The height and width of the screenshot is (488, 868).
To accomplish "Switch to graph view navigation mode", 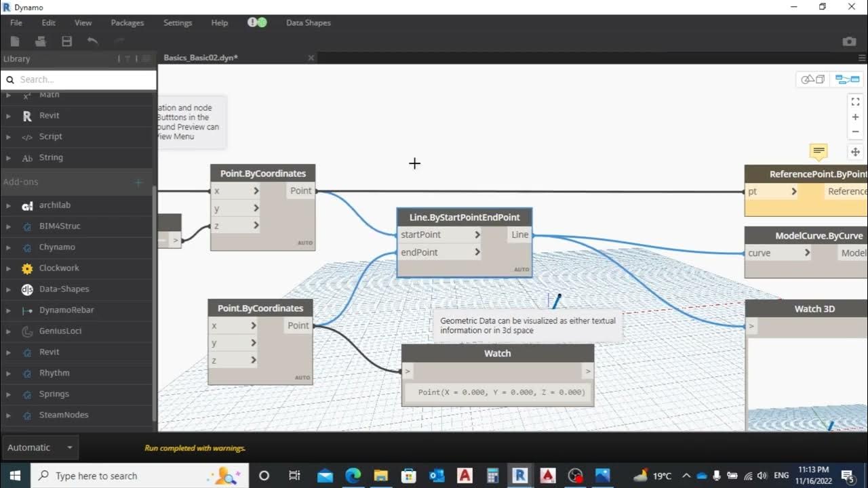I will (x=847, y=79).
